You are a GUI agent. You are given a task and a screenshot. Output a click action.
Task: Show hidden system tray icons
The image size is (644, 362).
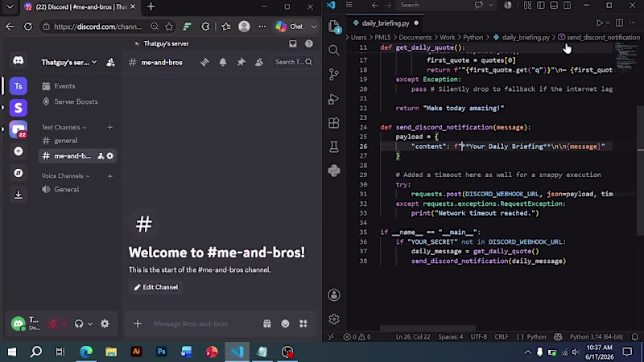coord(527,352)
